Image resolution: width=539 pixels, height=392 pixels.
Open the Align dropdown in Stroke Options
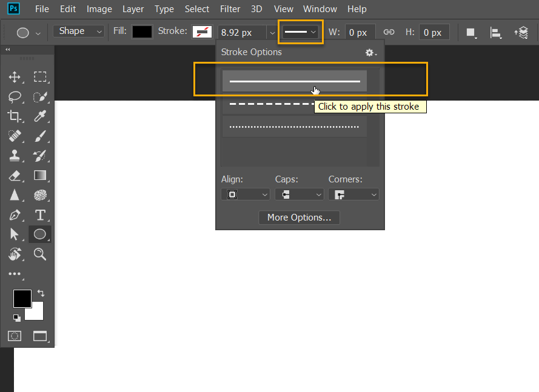tap(245, 194)
